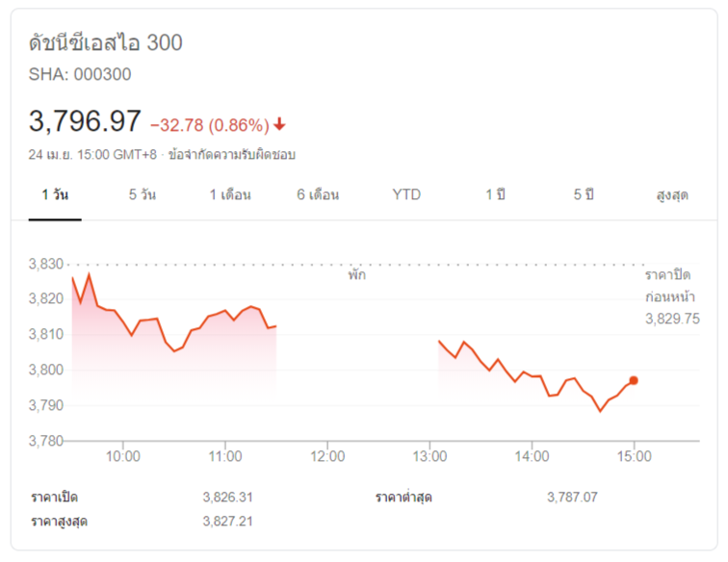Image resolution: width=728 pixels, height=562 pixels.
Task: Switch to the 1 ปี tab
Action: click(x=495, y=195)
